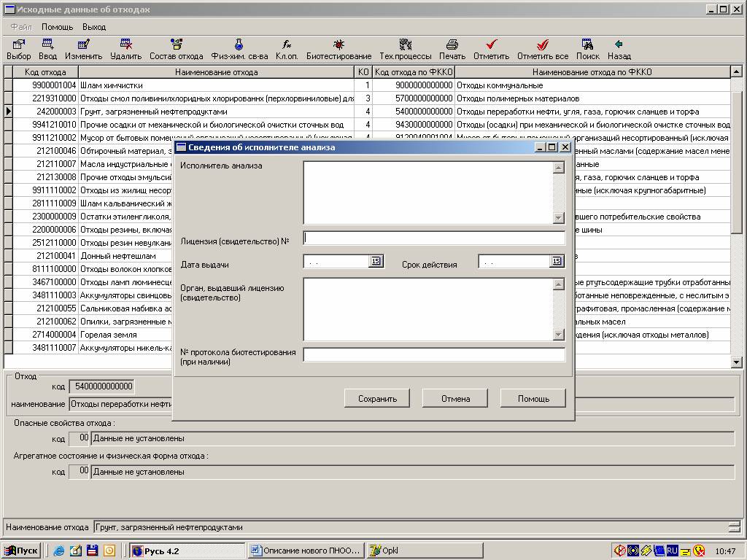Click the Удалить toolbar icon
747x560 pixels.
point(125,45)
